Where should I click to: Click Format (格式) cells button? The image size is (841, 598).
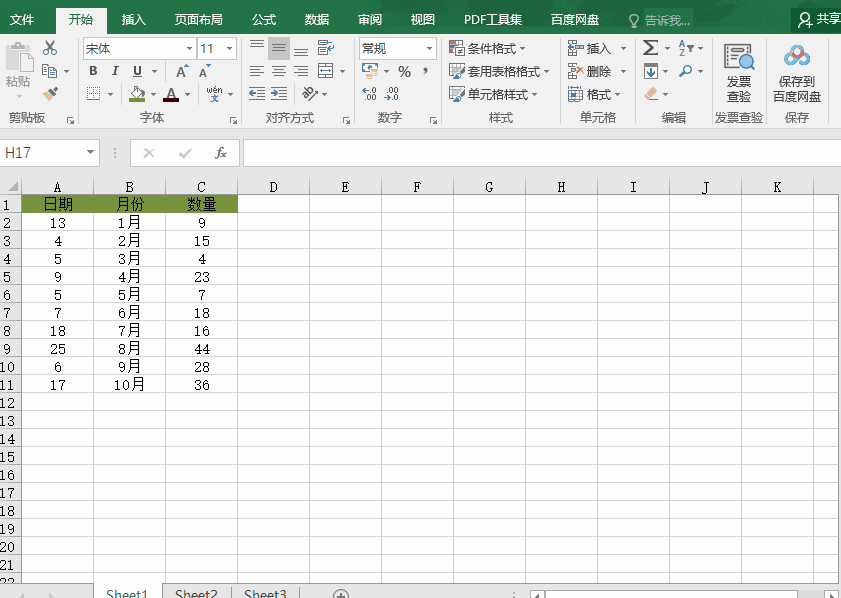click(594, 94)
